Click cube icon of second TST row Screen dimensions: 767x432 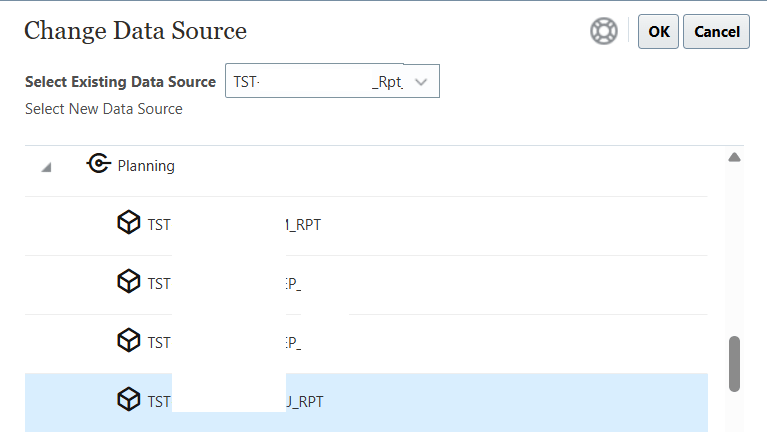(129, 283)
